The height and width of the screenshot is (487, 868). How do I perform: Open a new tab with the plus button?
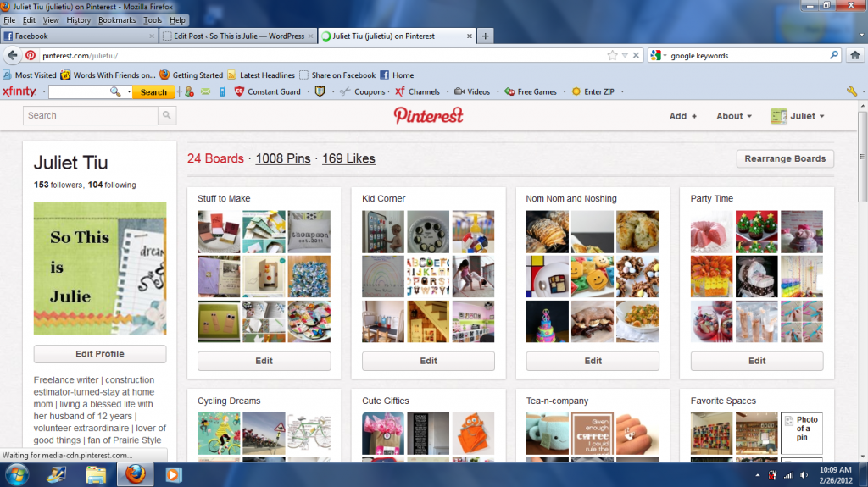click(x=486, y=36)
